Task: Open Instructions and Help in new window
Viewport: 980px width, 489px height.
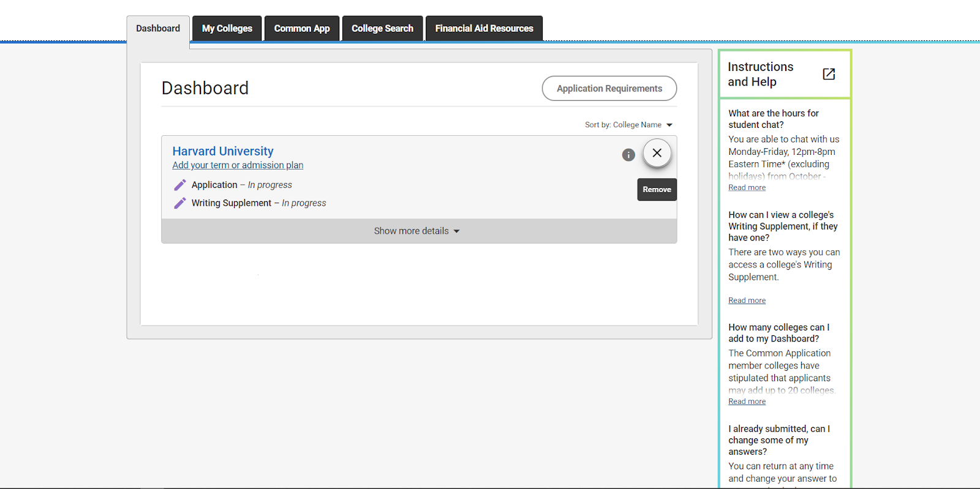Action: 828,74
